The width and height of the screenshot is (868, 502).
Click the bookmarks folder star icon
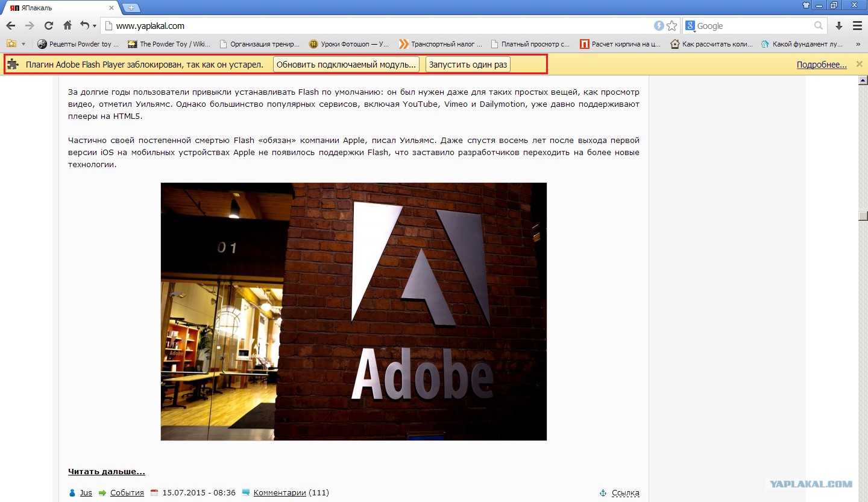pos(11,44)
